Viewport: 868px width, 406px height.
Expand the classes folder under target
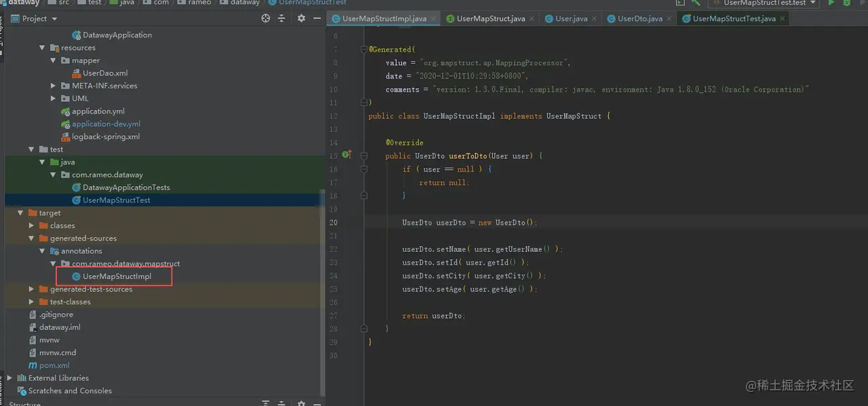(x=32, y=225)
